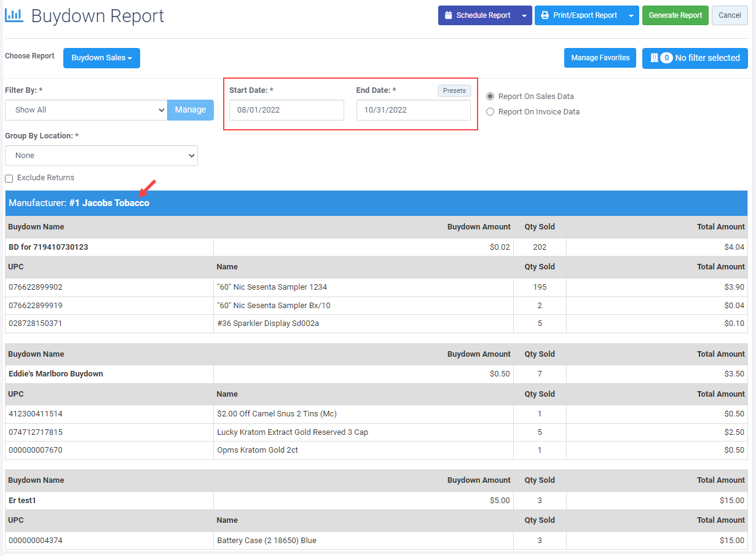Image resolution: width=756 pixels, height=556 pixels.
Task: Expand the Print/Export Report arrow menu
Action: [631, 15]
